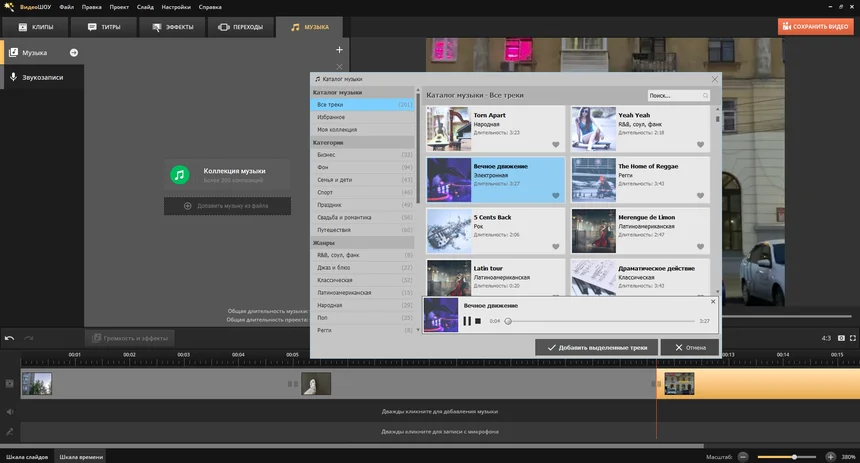Select the Драматическое действие track
The height and width of the screenshot is (463, 860).
pos(640,278)
